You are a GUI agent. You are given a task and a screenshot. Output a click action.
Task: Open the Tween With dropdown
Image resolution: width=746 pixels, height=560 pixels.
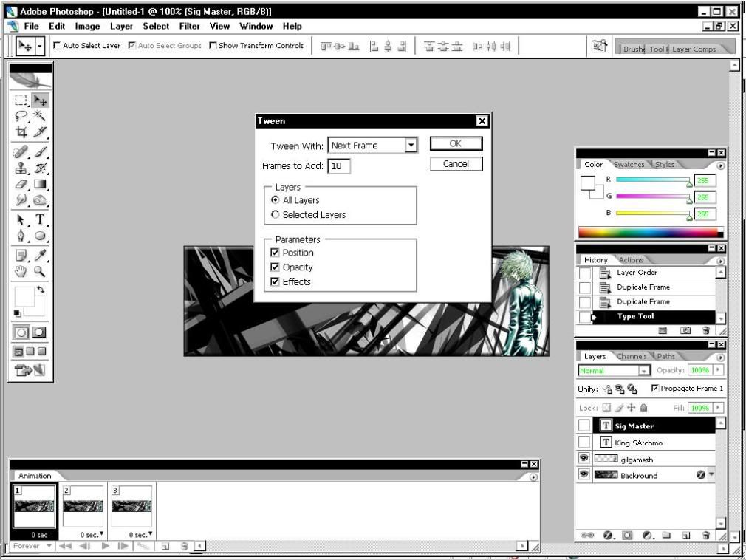411,145
